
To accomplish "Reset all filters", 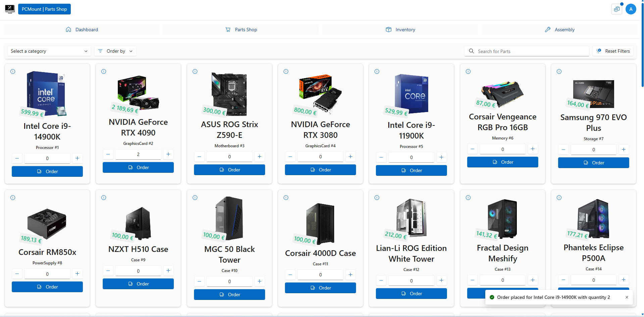I will pos(613,51).
